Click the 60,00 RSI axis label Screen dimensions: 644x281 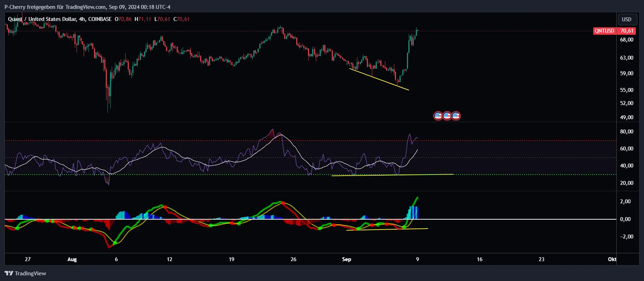pyautogui.click(x=627, y=149)
